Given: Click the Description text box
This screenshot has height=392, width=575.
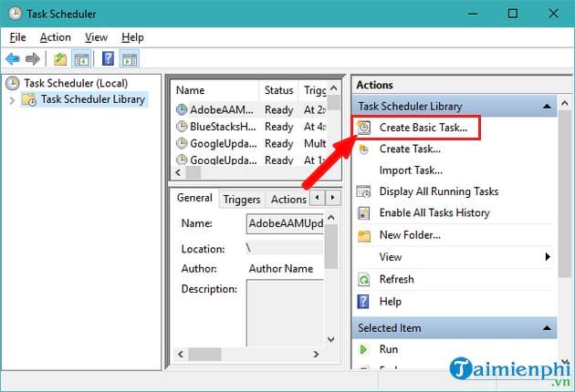Looking at the screenshot, I should tap(285, 314).
